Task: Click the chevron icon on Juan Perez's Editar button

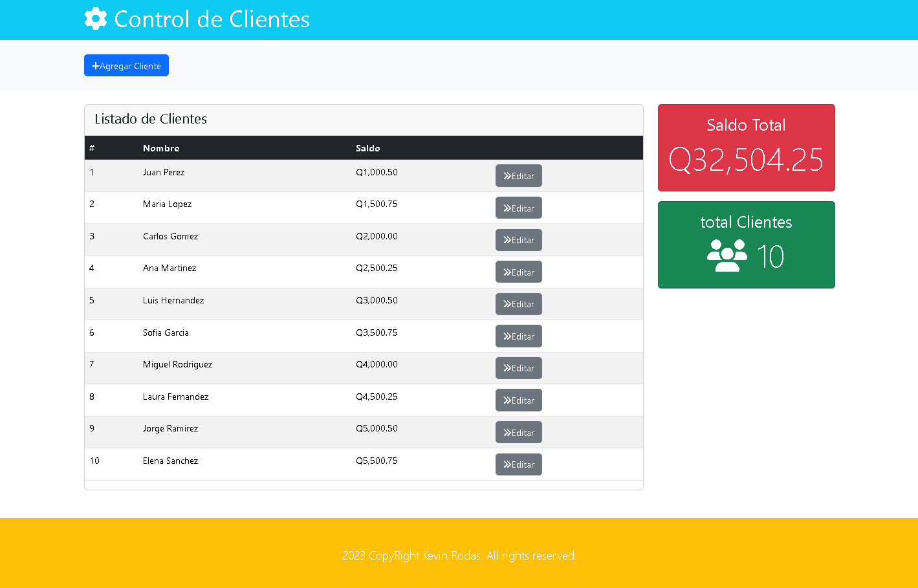Action: [x=507, y=175]
